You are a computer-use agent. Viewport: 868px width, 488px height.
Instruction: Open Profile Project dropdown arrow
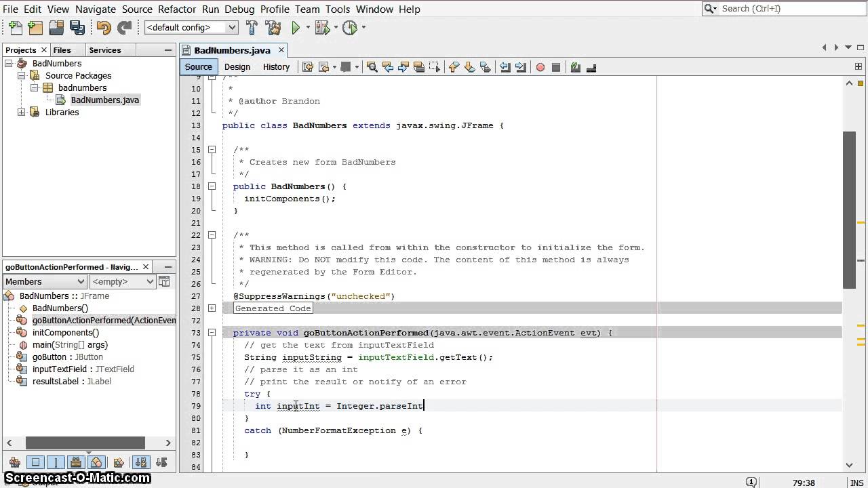coord(363,28)
